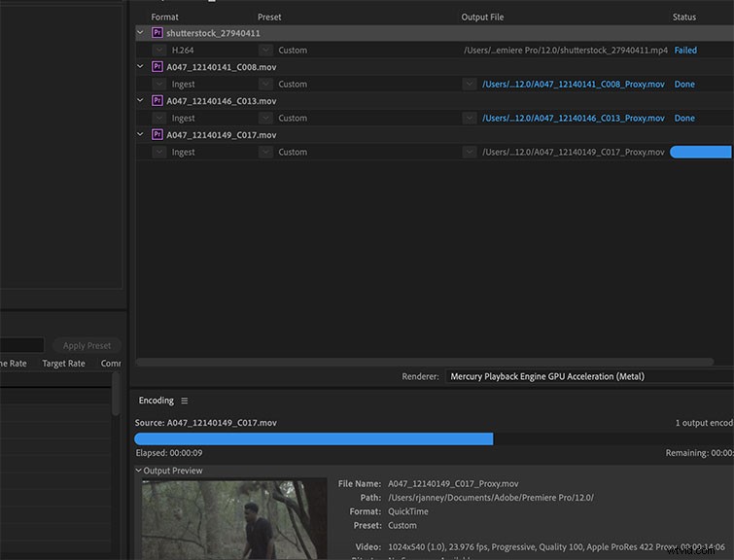Click the blue encoding progress bar
Screen dimensions: 734x560
click(314, 438)
